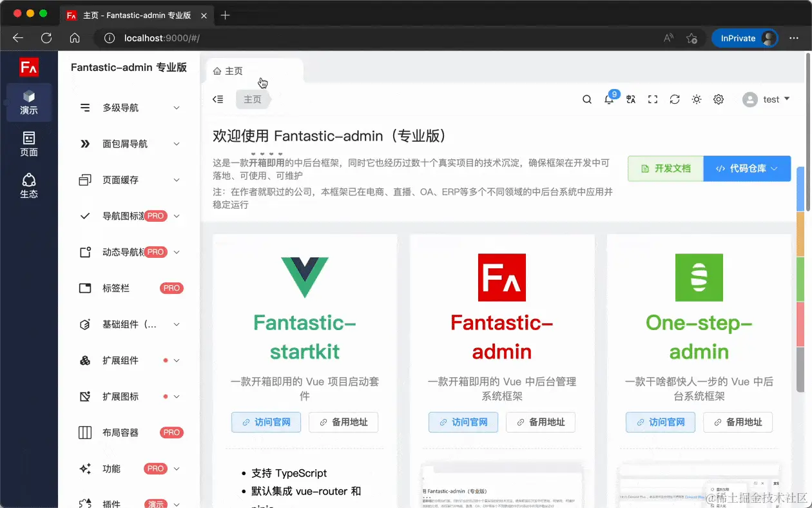Click the 功能 sparkle icon
This screenshot has height=508, width=812.
85,469
